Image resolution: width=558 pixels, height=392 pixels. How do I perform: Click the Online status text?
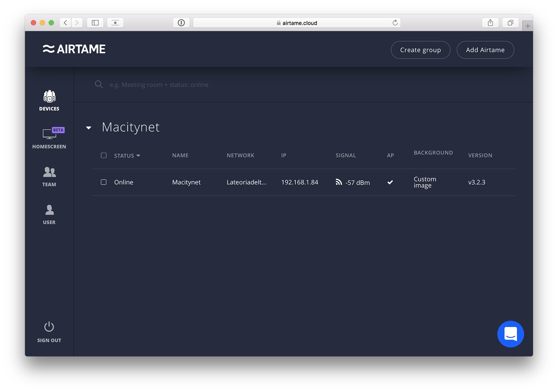click(124, 182)
